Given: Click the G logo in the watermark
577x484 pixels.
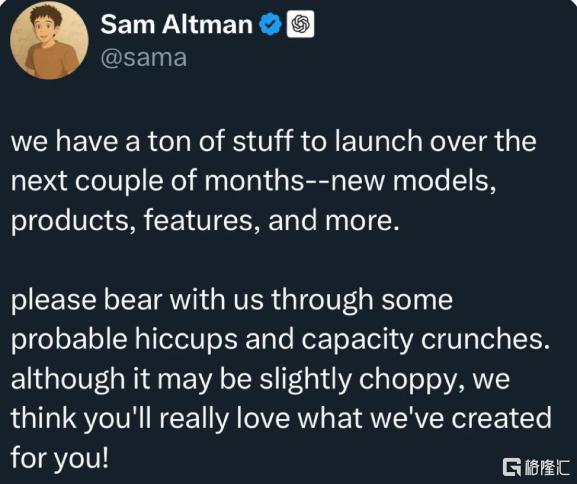Looking at the screenshot, I should [512, 467].
